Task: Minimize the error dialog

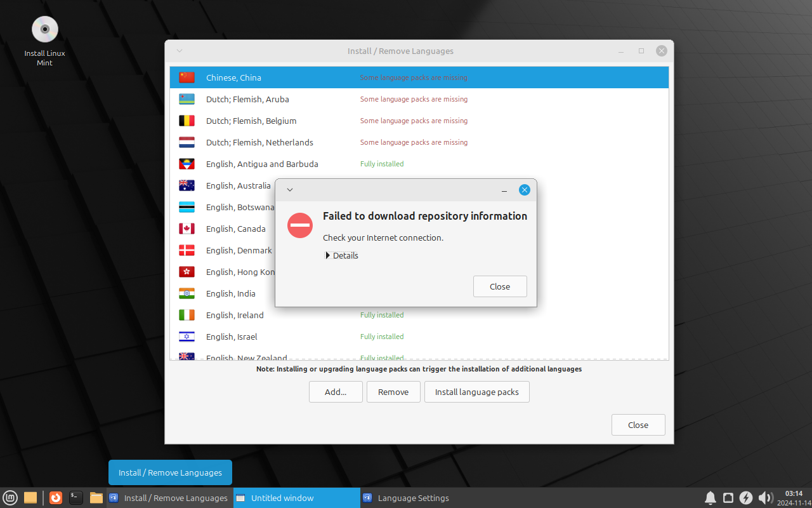Action: point(504,190)
